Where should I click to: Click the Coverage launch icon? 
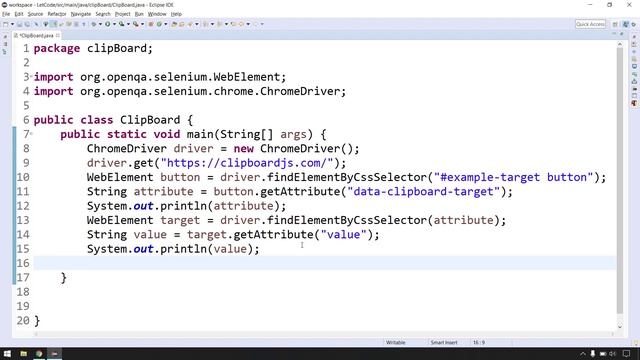pyautogui.click(x=121, y=24)
